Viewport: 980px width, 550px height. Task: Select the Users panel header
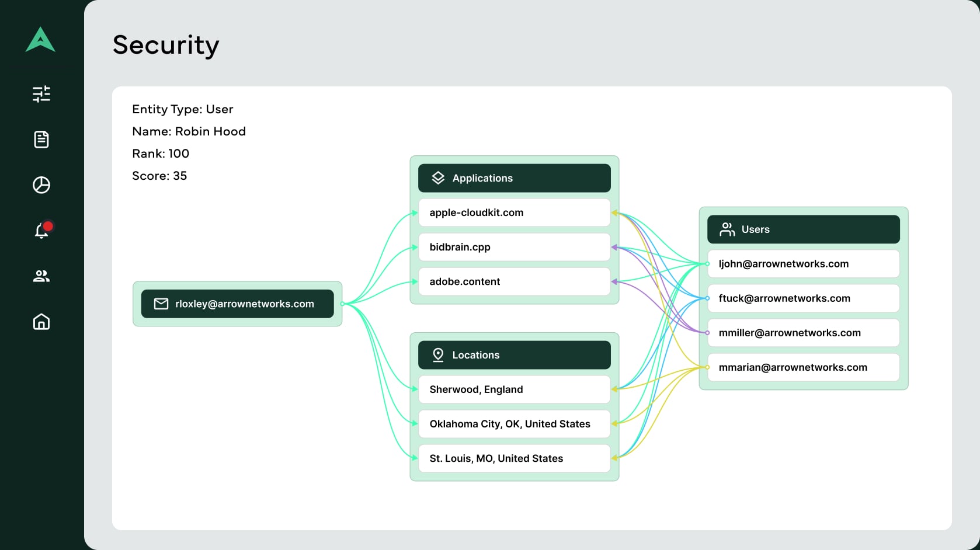803,229
